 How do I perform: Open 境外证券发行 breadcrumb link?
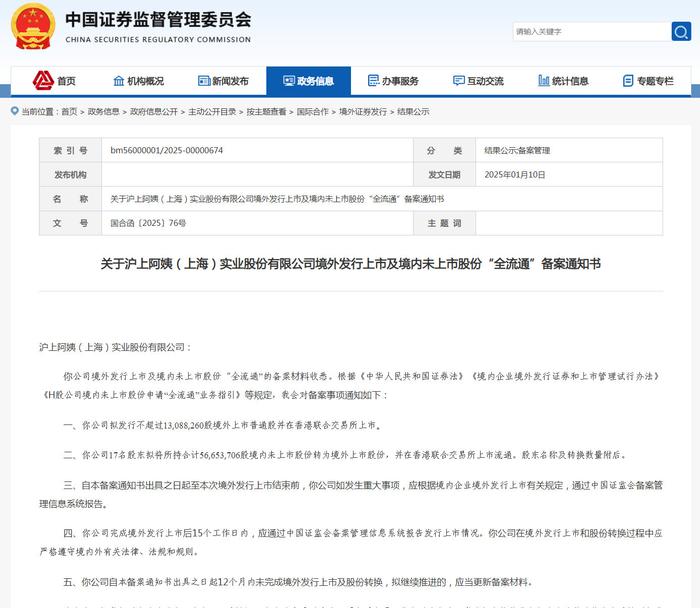(363, 112)
